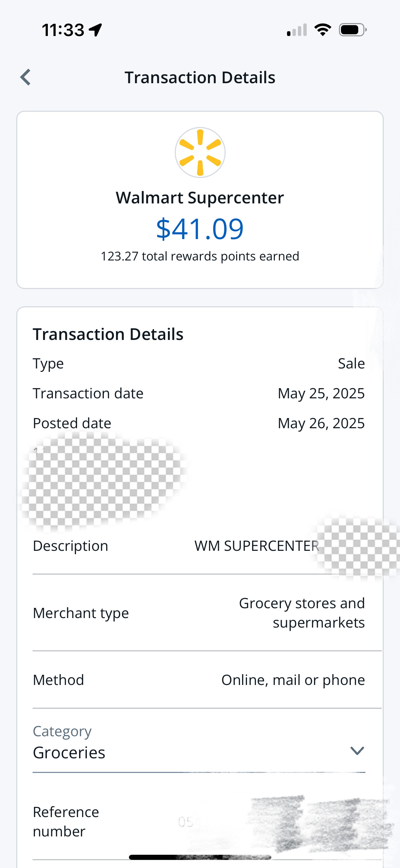Tap the $41.09 transaction amount
The height and width of the screenshot is (868, 400).
200,229
